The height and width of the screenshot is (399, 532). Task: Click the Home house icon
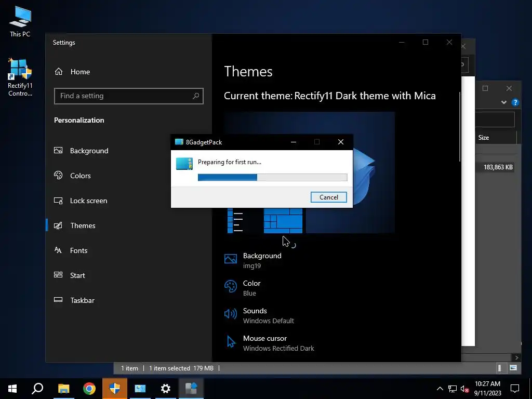click(59, 72)
